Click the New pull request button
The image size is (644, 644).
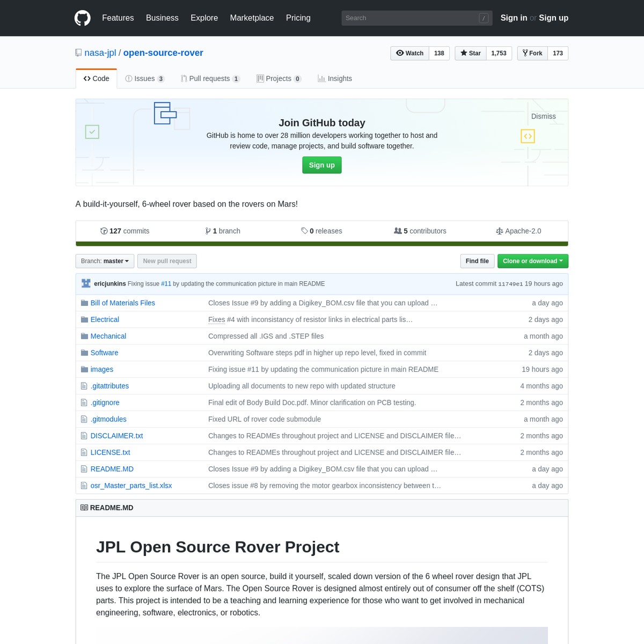[167, 261]
